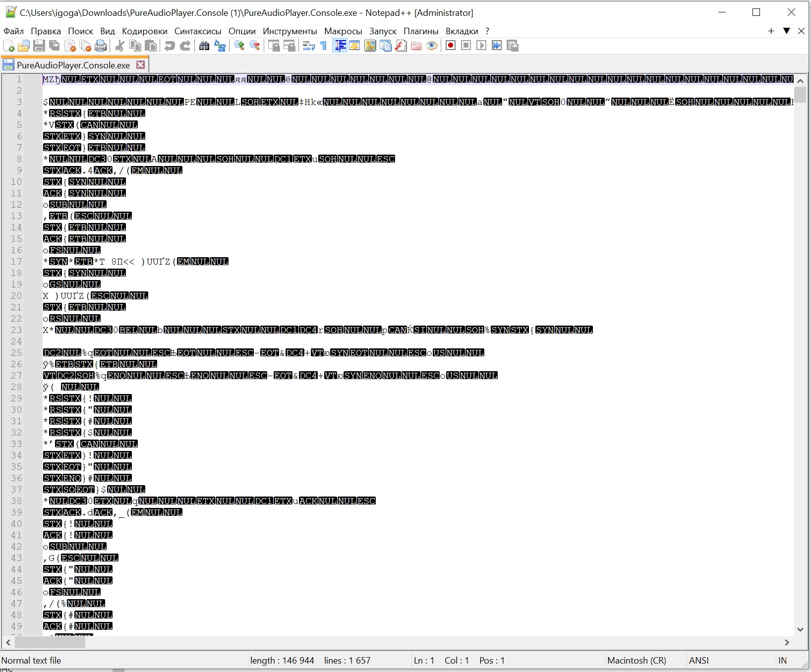The image size is (811, 672).
Task: Toggle Show All Characters pilcrow icon
Action: [324, 46]
